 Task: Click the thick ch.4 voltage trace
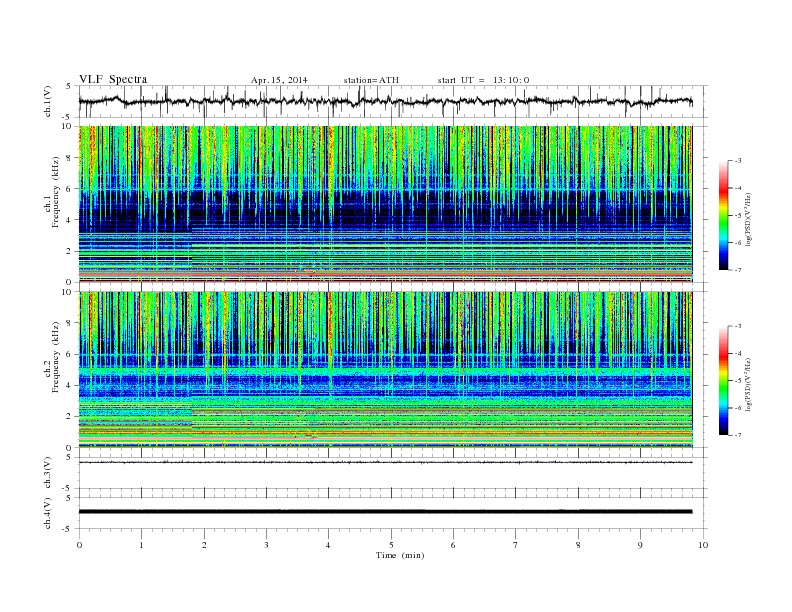(385, 512)
